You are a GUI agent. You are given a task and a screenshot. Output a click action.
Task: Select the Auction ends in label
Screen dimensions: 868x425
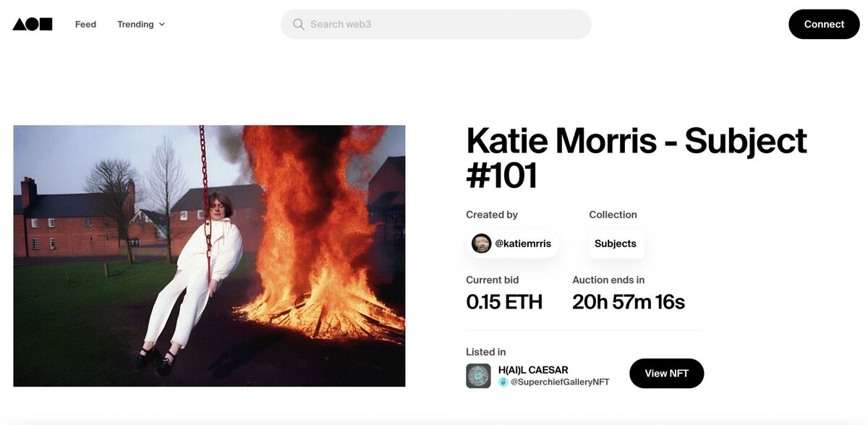[608, 280]
